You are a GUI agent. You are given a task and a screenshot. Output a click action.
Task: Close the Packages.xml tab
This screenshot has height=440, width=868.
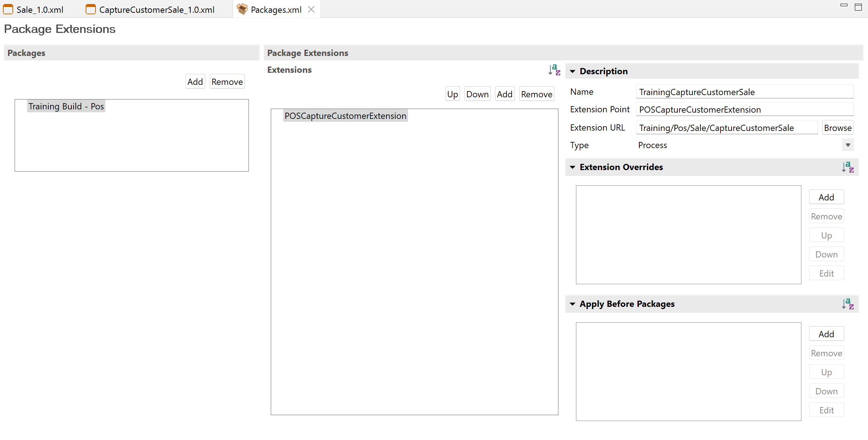[311, 10]
